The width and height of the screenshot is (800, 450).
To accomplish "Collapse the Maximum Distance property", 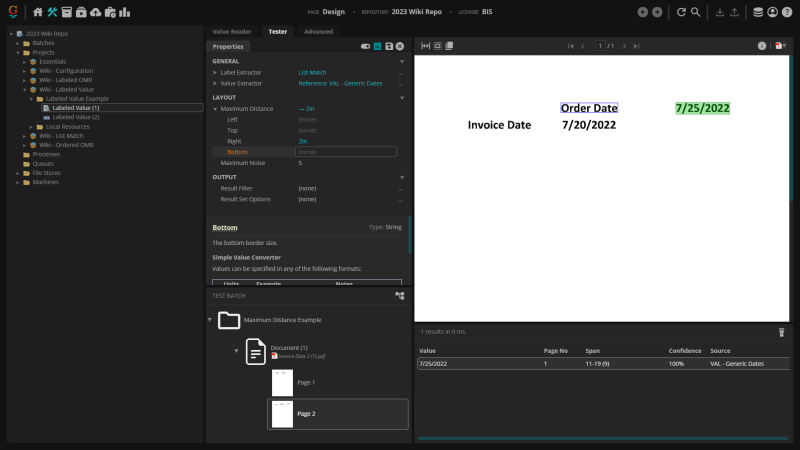I will (214, 108).
